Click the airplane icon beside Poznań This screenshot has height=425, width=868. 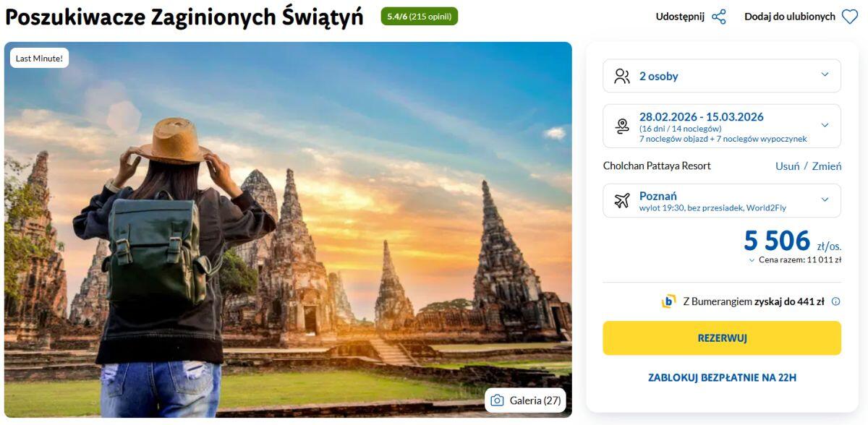(x=622, y=200)
